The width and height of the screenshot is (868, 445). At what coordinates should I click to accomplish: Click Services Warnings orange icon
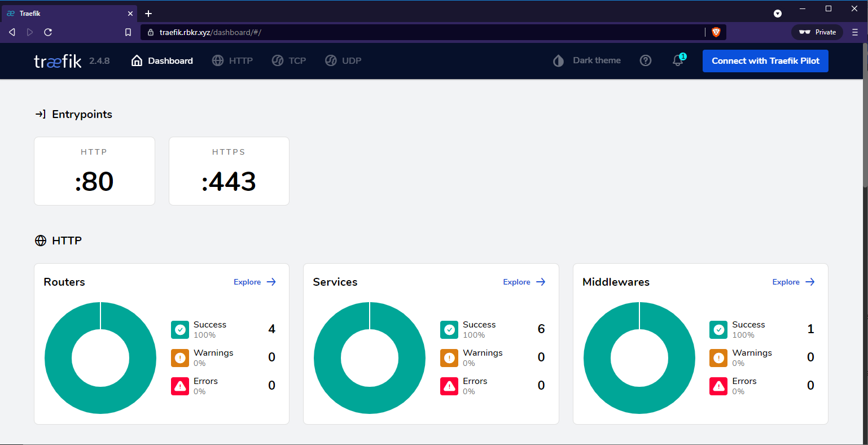[x=449, y=358]
